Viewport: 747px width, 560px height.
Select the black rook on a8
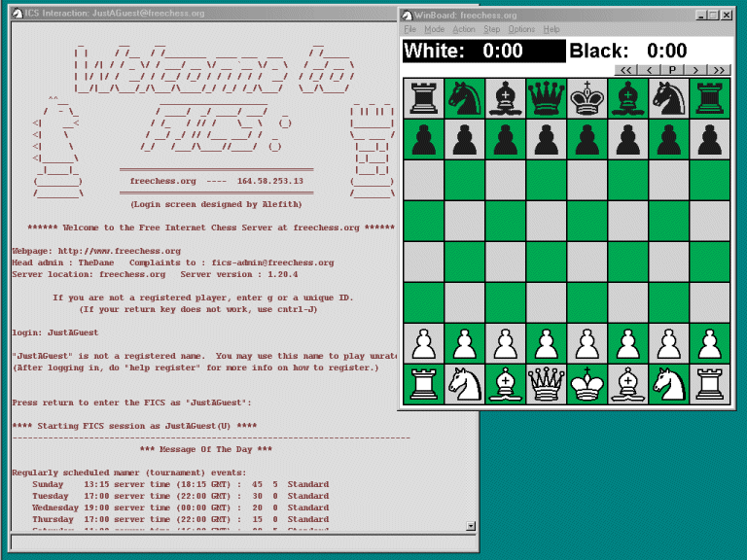click(423, 98)
